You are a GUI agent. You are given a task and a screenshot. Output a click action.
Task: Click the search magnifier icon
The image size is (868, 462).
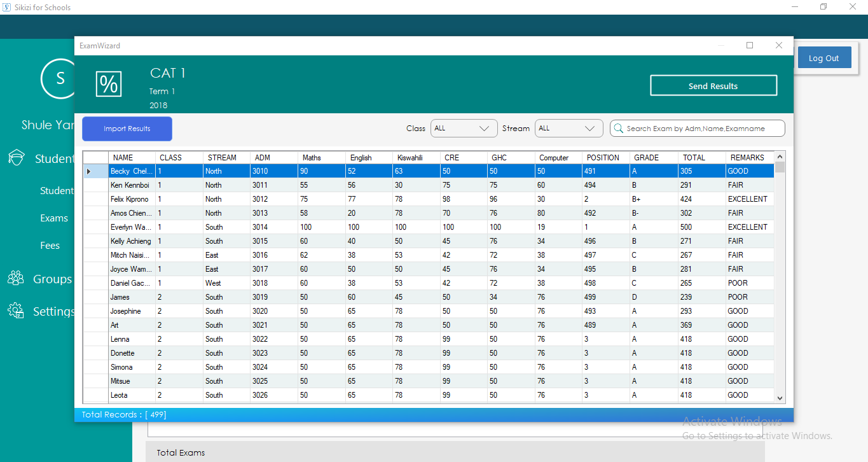[618, 129]
